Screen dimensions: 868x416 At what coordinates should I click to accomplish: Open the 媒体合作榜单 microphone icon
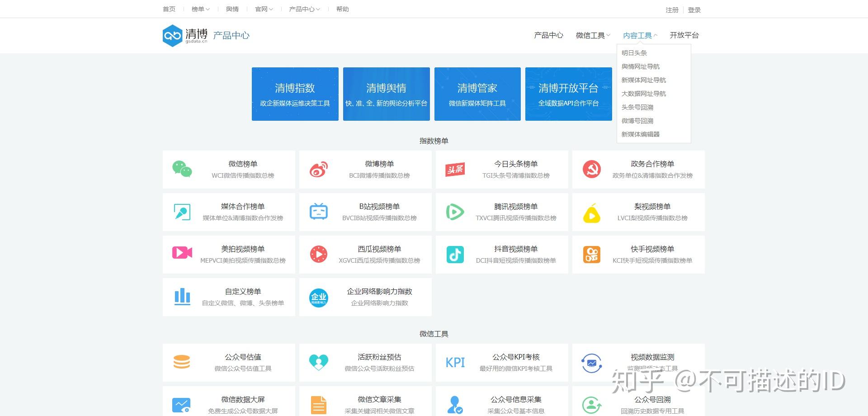(x=182, y=212)
